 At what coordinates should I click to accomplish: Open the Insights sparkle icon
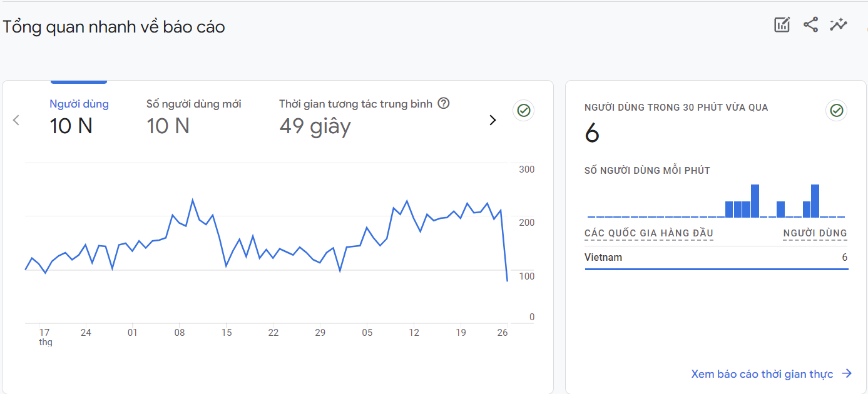tap(839, 25)
